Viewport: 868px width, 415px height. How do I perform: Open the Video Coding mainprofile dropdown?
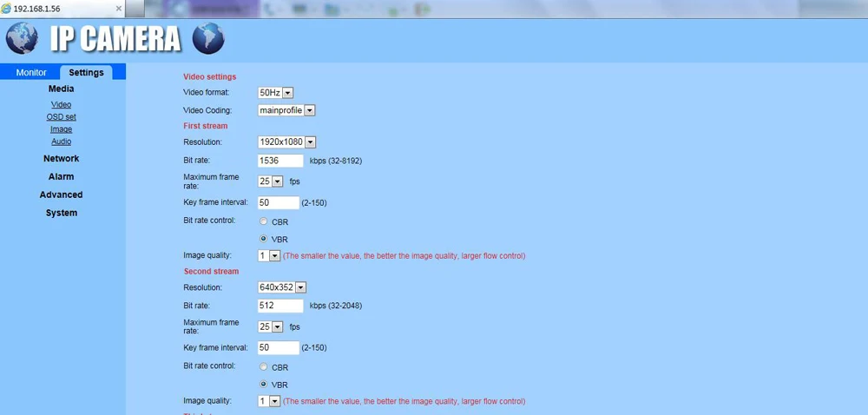286,110
